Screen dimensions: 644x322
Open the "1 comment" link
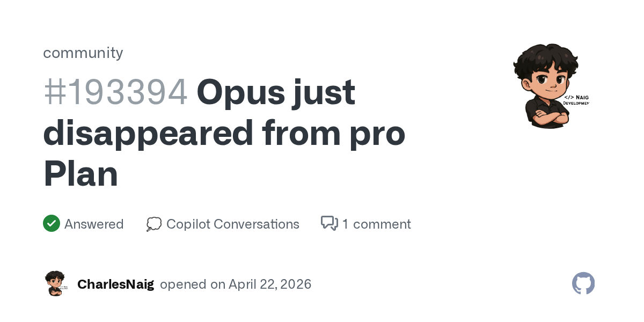click(x=376, y=224)
